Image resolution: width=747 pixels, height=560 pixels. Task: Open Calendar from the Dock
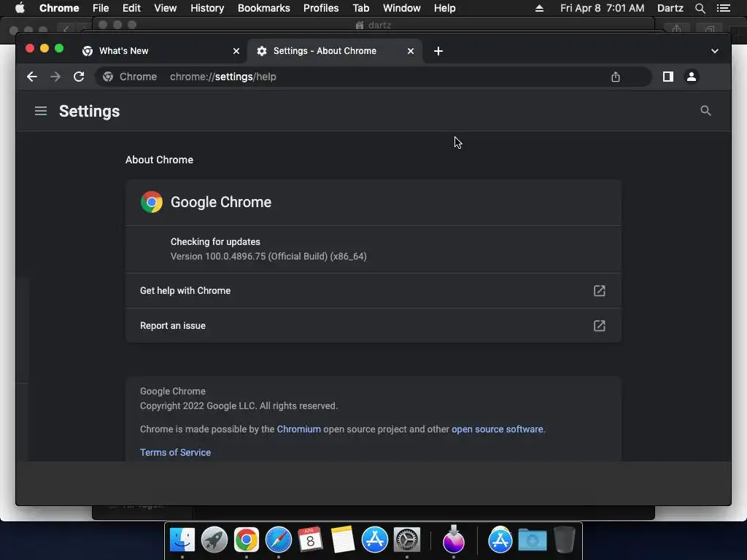pyautogui.click(x=310, y=540)
